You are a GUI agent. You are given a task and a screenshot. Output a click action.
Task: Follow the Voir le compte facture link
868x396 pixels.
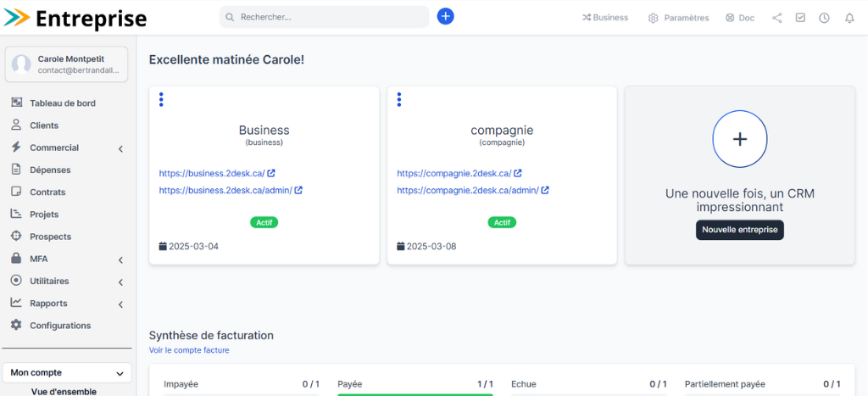pos(189,350)
